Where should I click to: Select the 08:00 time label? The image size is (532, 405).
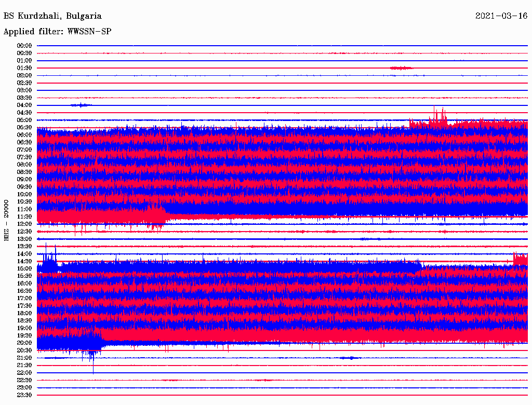click(24, 165)
